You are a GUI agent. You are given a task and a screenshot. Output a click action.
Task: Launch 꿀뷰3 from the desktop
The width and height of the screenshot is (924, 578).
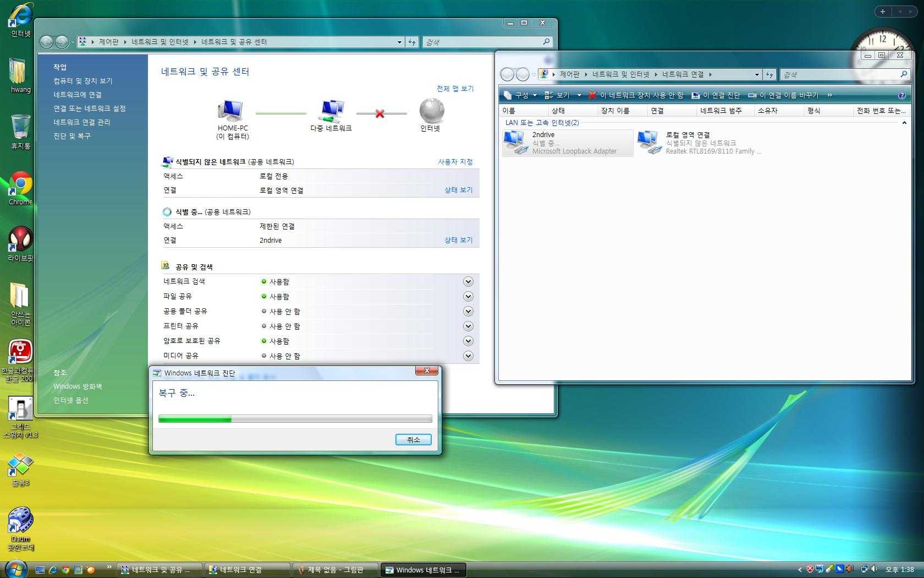point(20,470)
